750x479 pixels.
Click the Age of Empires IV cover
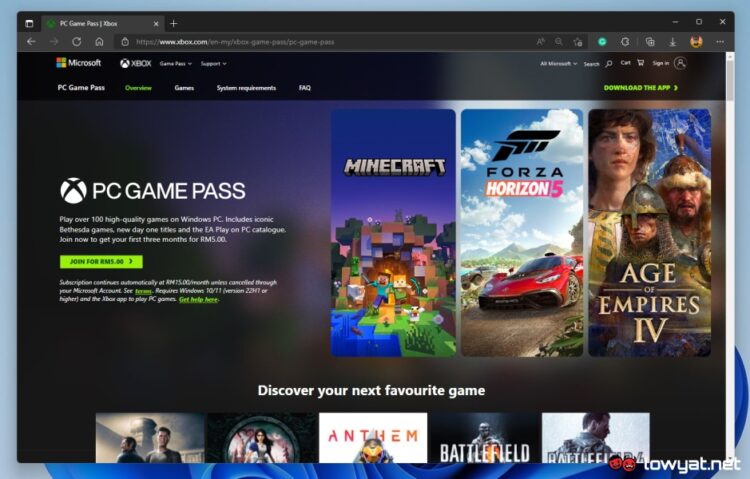tap(650, 233)
